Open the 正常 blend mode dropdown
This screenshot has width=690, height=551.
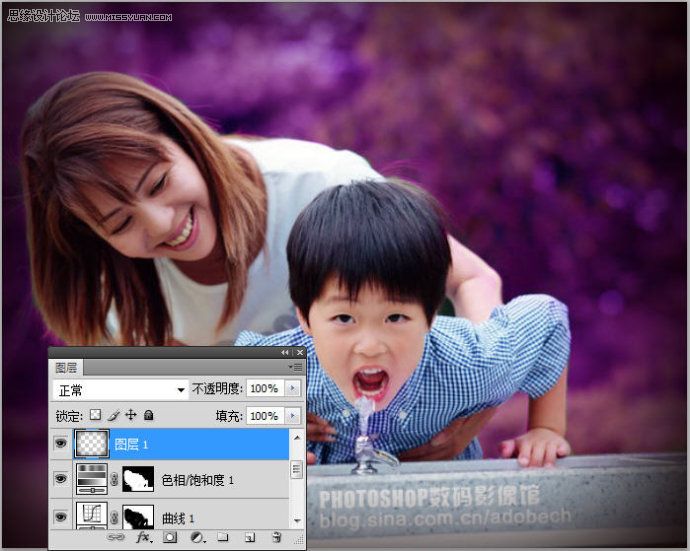pyautogui.click(x=121, y=390)
